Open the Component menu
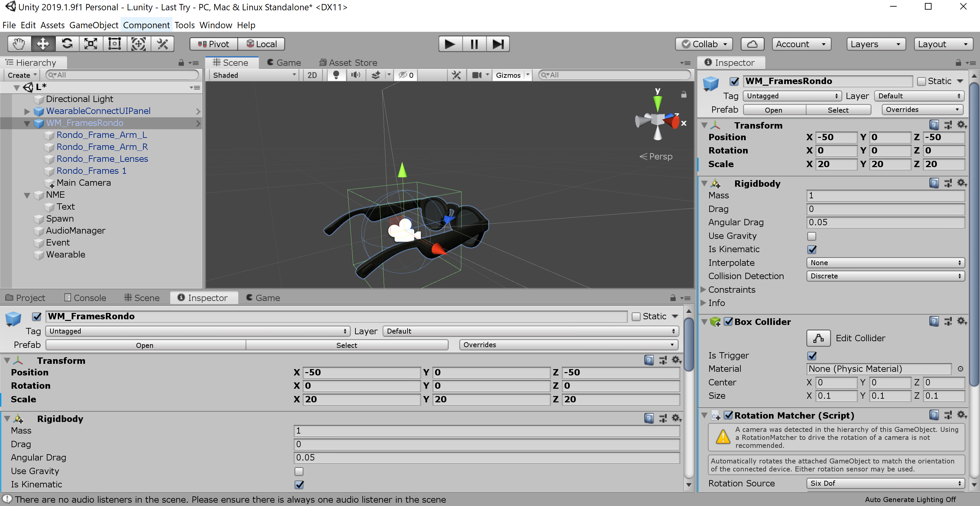The width and height of the screenshot is (980, 506). click(x=146, y=25)
